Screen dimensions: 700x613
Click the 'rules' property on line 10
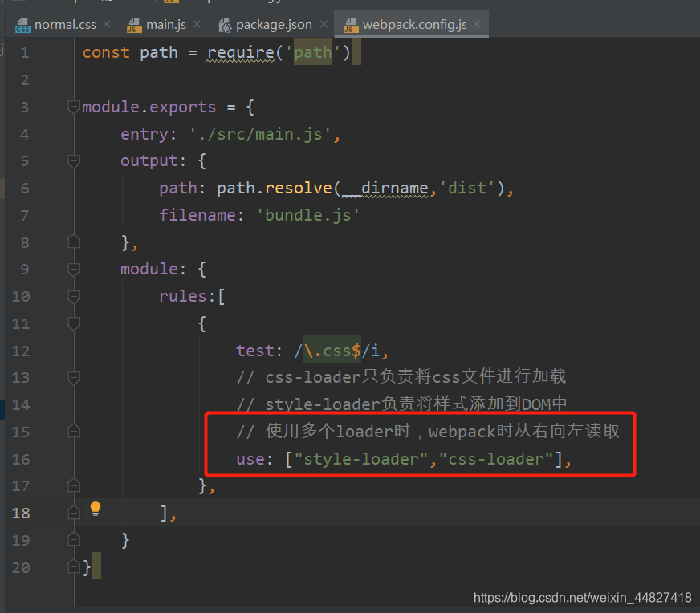pyautogui.click(x=183, y=297)
